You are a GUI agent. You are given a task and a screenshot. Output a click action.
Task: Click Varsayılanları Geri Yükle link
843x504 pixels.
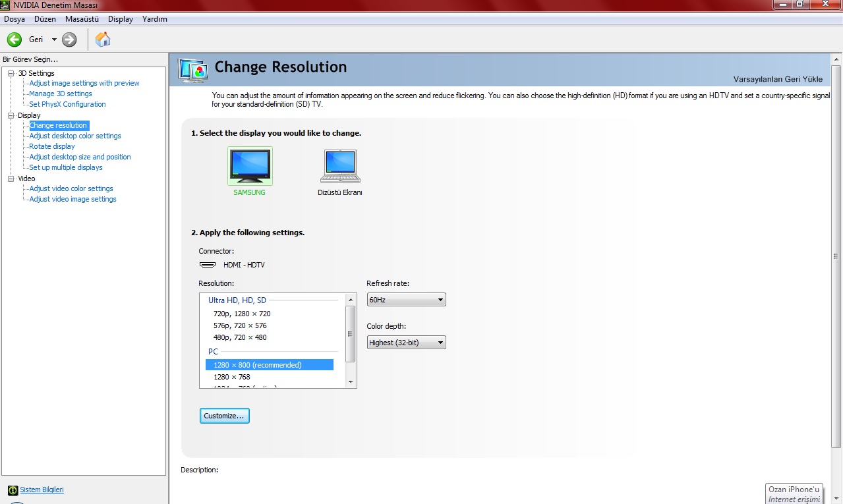click(778, 79)
